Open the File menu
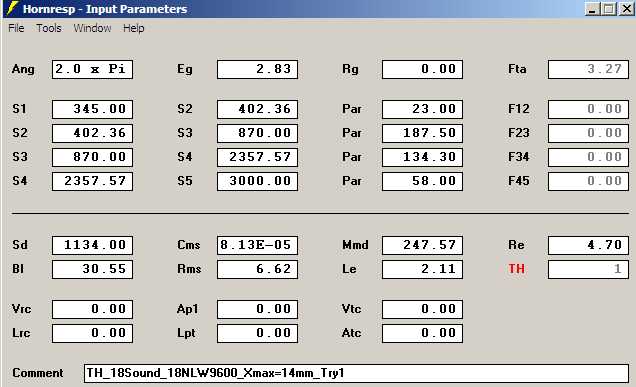This screenshot has width=636, height=387. [x=16, y=28]
